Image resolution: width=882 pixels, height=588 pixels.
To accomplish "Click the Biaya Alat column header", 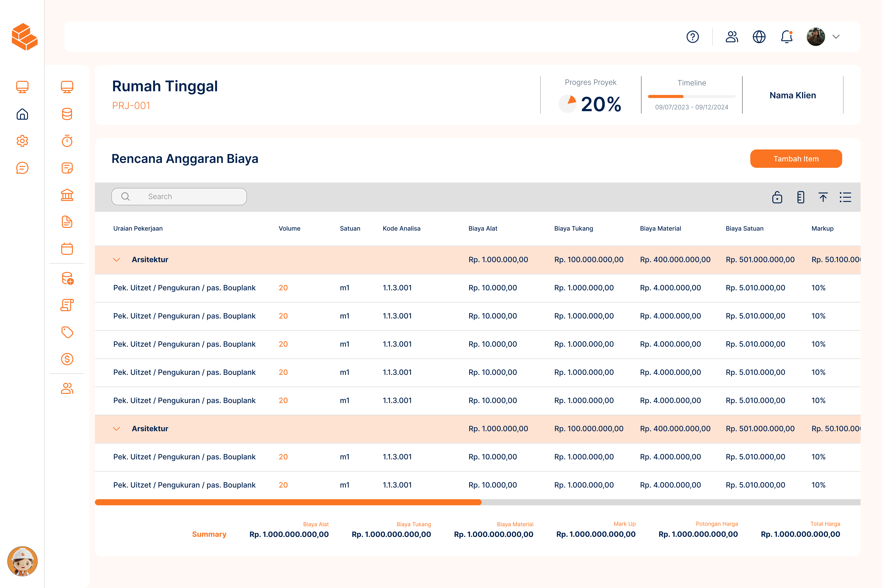I will pos(483,228).
